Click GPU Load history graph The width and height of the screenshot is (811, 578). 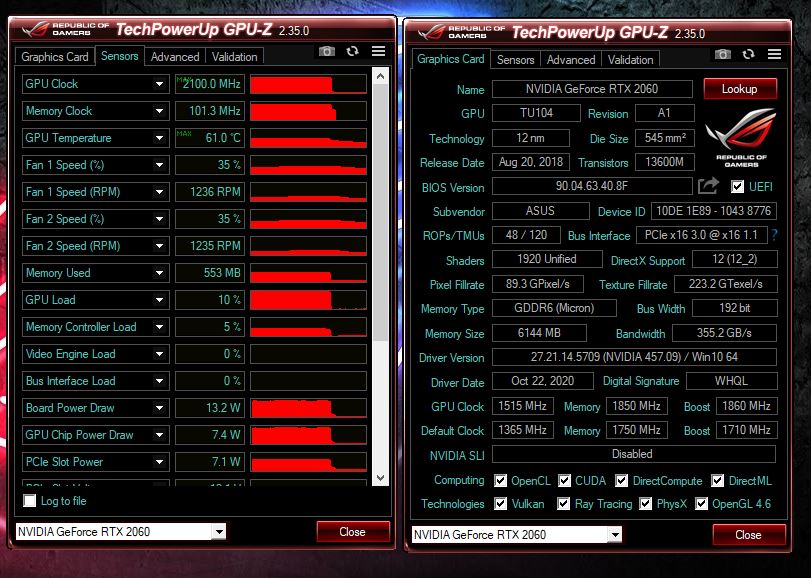(308, 300)
